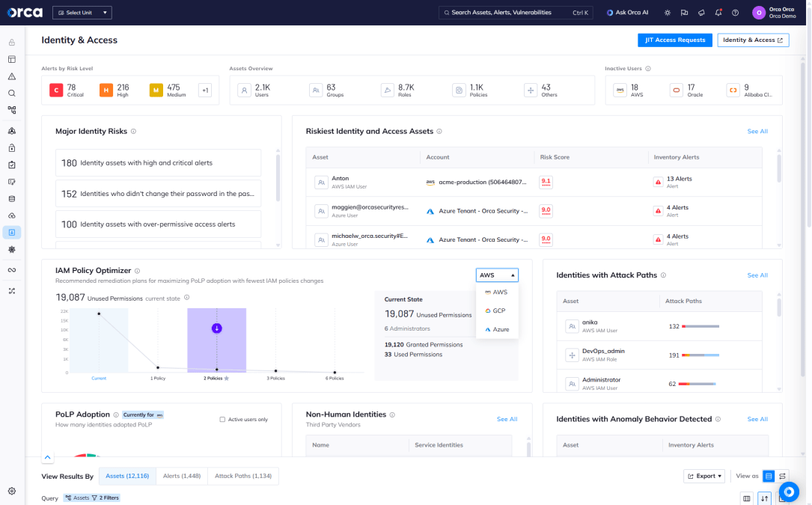Expand the Export dropdown button
This screenshot has width=812, height=505.
pyautogui.click(x=704, y=476)
